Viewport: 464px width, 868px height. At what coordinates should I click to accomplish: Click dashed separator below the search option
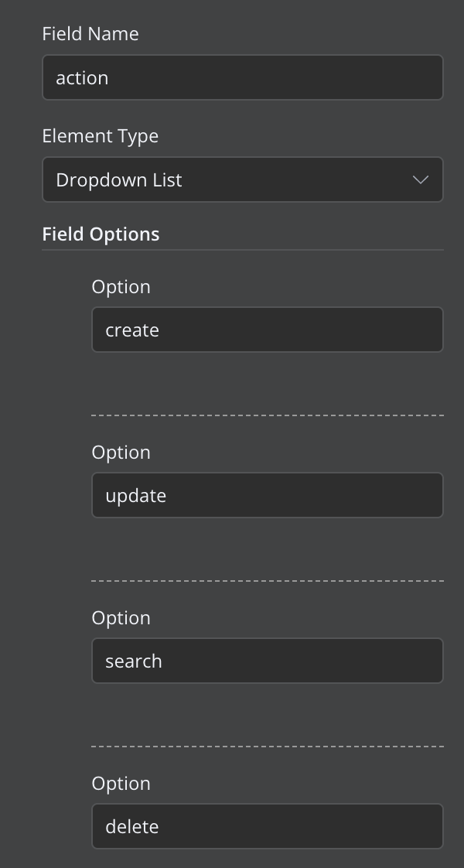267,747
